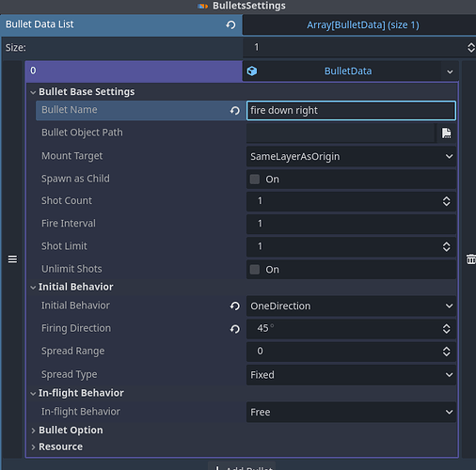This screenshot has height=470, width=476.
Task: Adjust the Firing Direction stepper arrows
Action: tap(446, 329)
